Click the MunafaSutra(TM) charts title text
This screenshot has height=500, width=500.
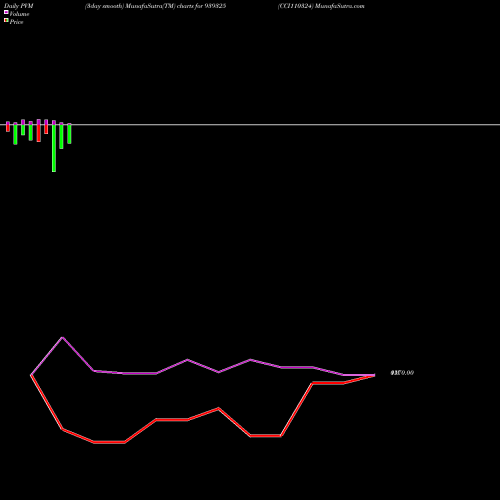(155, 6)
